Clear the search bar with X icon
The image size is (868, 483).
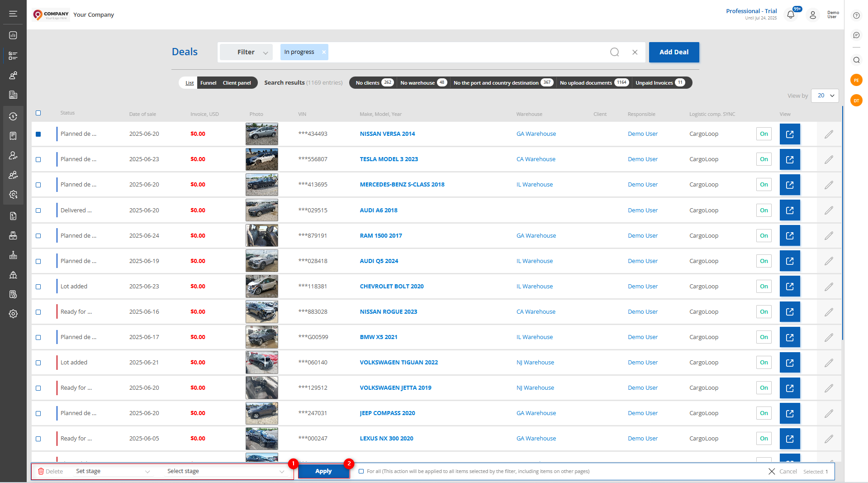pos(635,52)
